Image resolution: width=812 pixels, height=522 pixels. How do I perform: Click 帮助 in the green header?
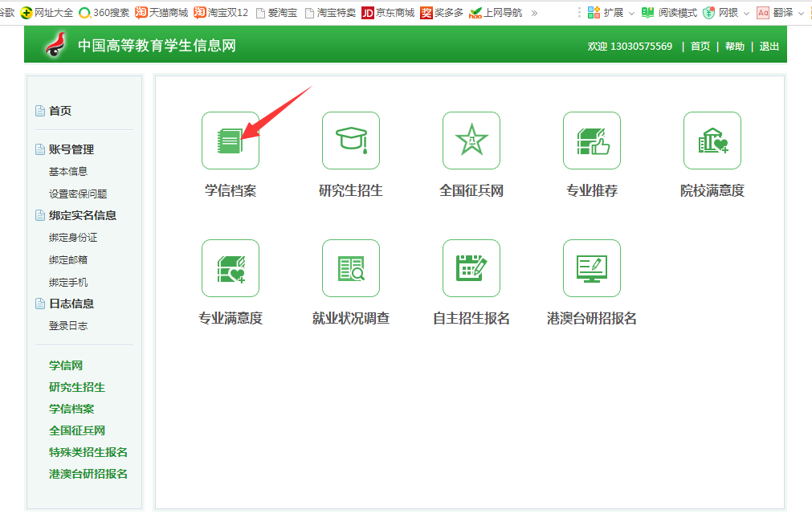[x=735, y=46]
